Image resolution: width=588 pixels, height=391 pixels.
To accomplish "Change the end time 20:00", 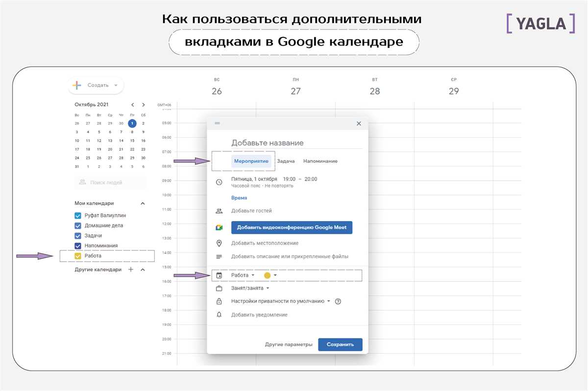I will tap(311, 179).
